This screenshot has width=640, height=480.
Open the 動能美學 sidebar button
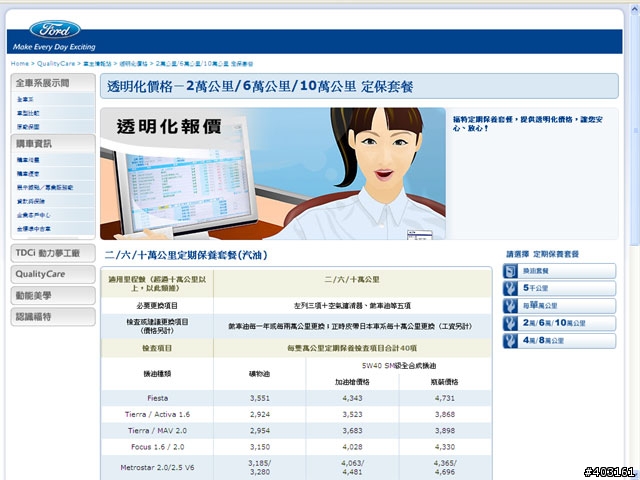coord(53,296)
